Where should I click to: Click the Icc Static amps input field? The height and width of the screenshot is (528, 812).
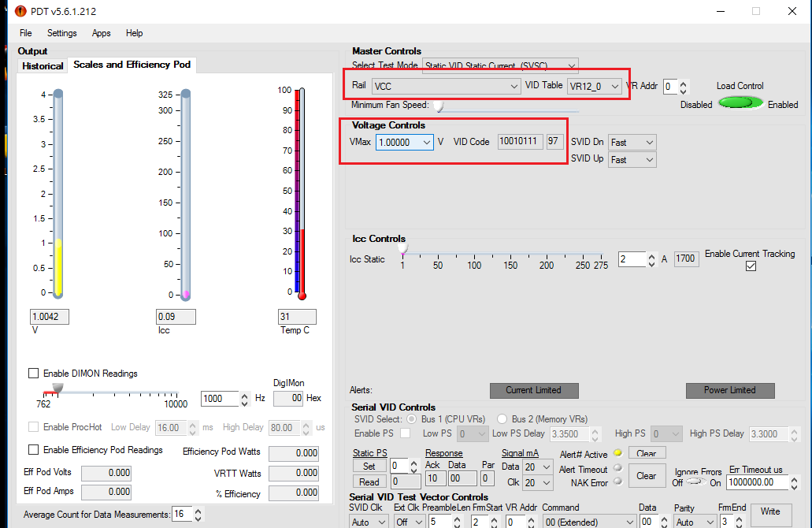coord(632,259)
